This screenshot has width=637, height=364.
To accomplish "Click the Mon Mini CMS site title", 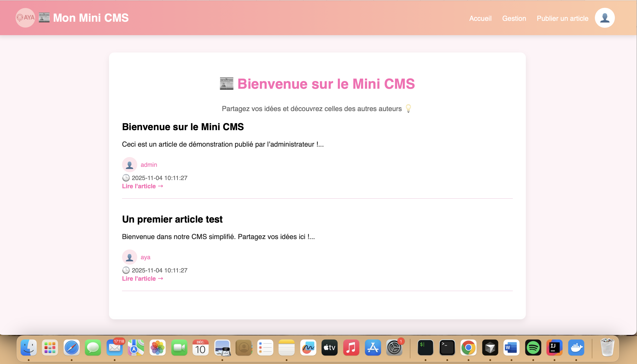I will coord(91,18).
